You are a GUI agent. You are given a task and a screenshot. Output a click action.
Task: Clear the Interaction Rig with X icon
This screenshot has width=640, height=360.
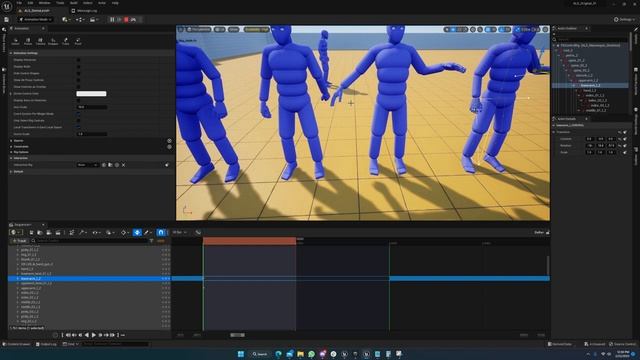click(x=124, y=165)
